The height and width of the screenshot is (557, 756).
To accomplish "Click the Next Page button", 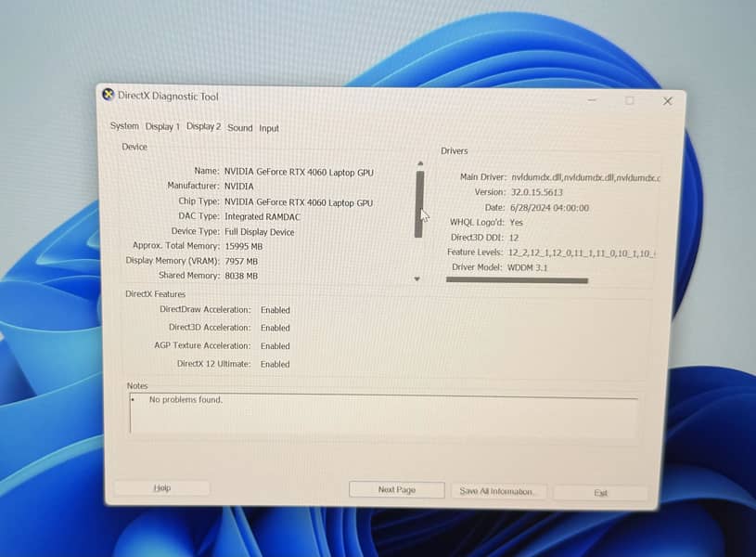I will click(397, 489).
